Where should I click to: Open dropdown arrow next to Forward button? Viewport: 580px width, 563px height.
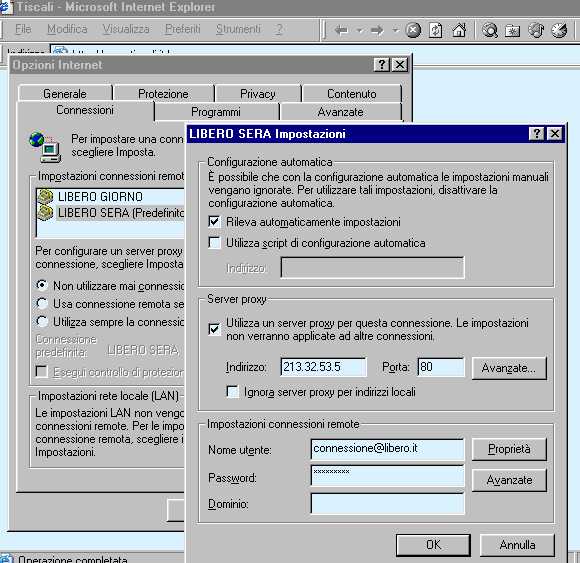click(x=395, y=30)
